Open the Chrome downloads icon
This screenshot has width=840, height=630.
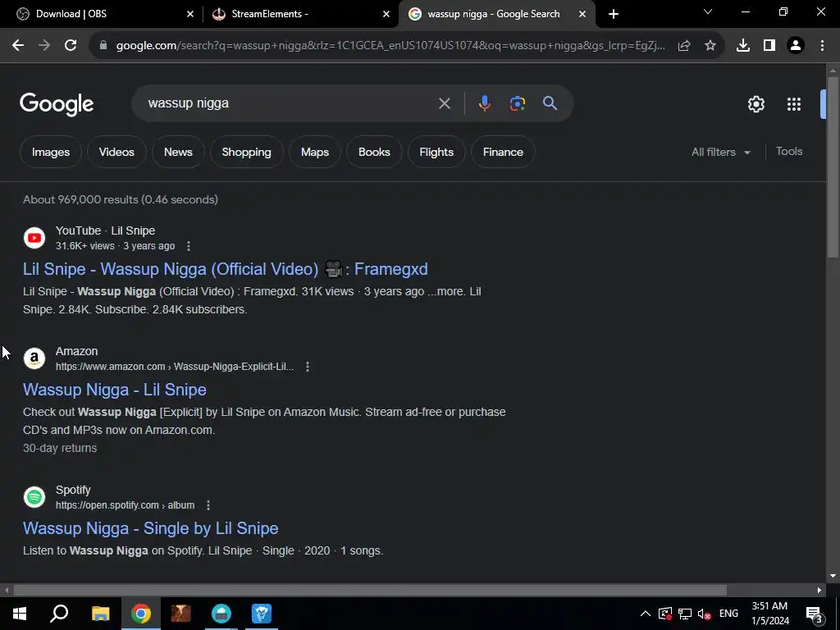tap(743, 46)
